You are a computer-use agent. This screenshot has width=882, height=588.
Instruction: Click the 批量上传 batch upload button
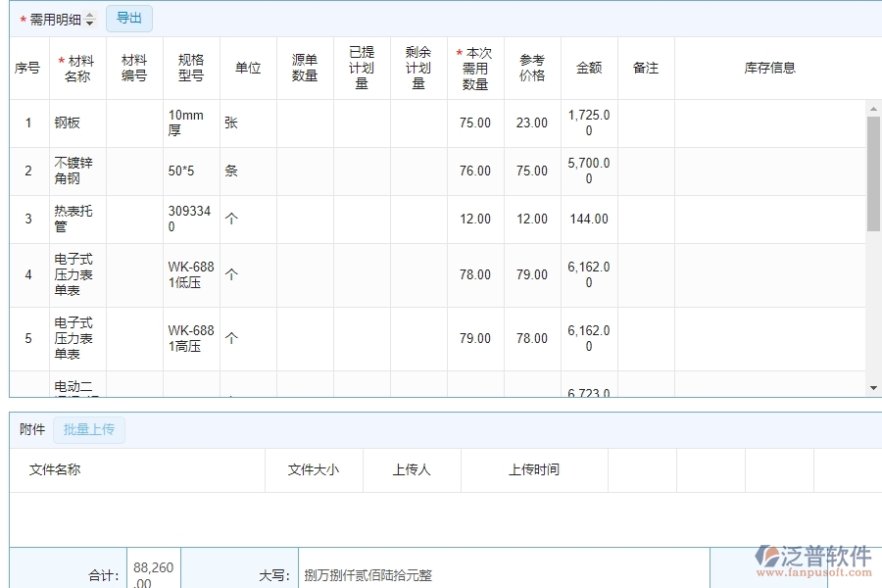point(89,429)
